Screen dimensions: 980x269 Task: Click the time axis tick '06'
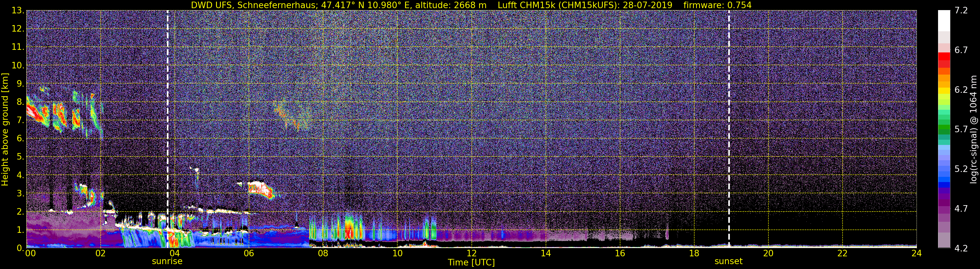(248, 253)
